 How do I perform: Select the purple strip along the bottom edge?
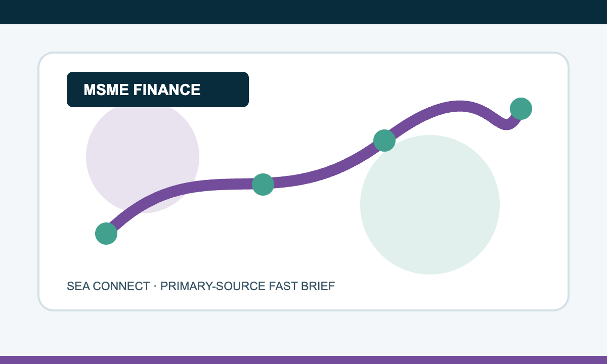(303, 360)
